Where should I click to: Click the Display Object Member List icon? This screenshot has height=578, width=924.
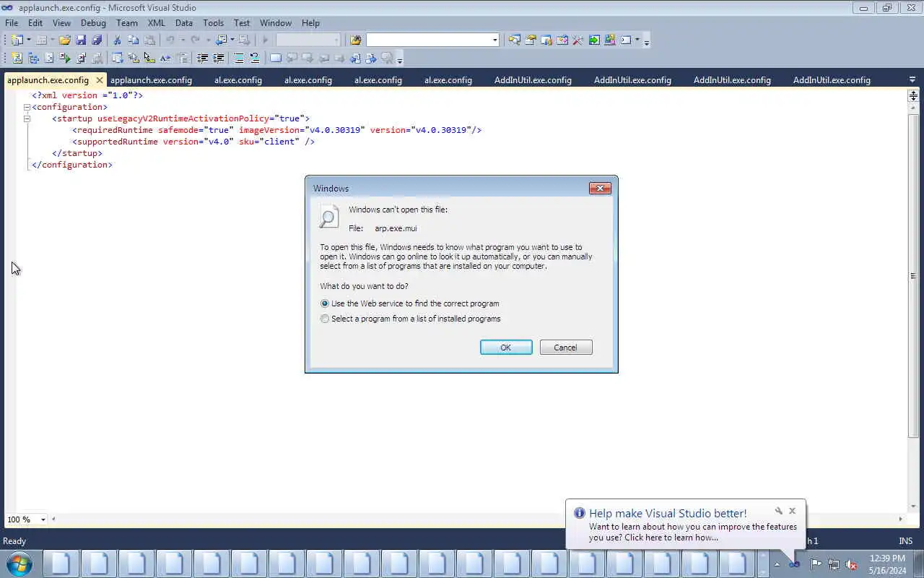coord(116,58)
